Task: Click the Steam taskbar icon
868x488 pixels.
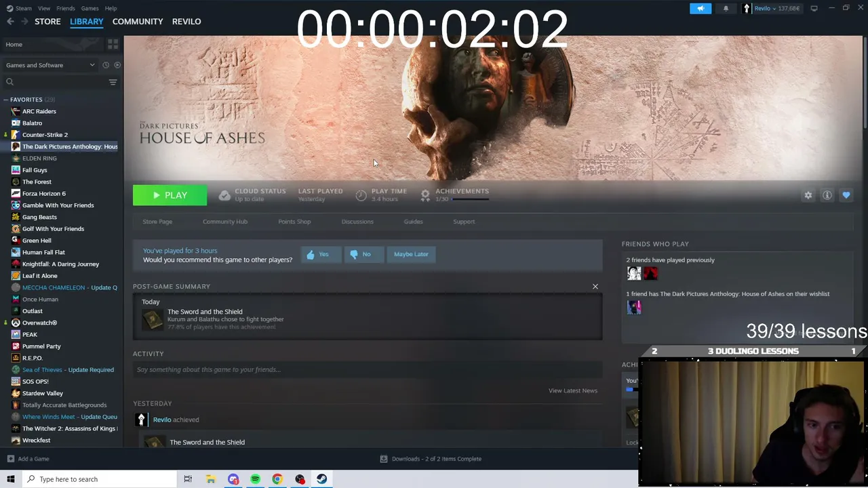Action: (321, 479)
